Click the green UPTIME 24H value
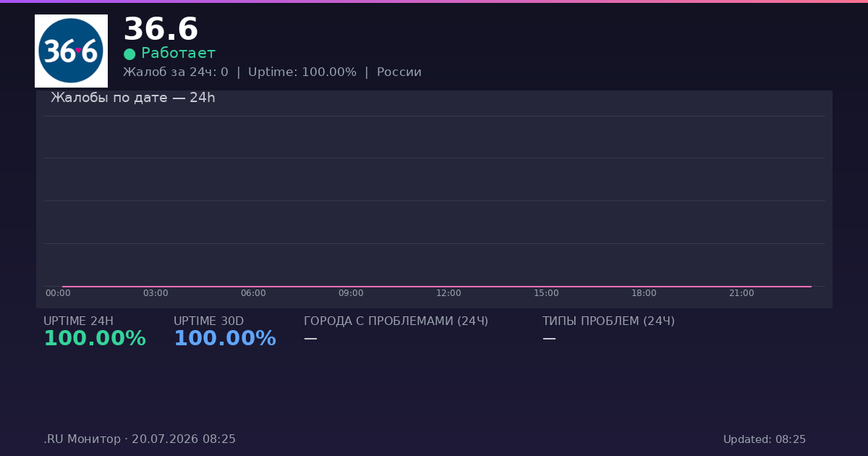The width and height of the screenshot is (868, 456). pyautogui.click(x=95, y=339)
